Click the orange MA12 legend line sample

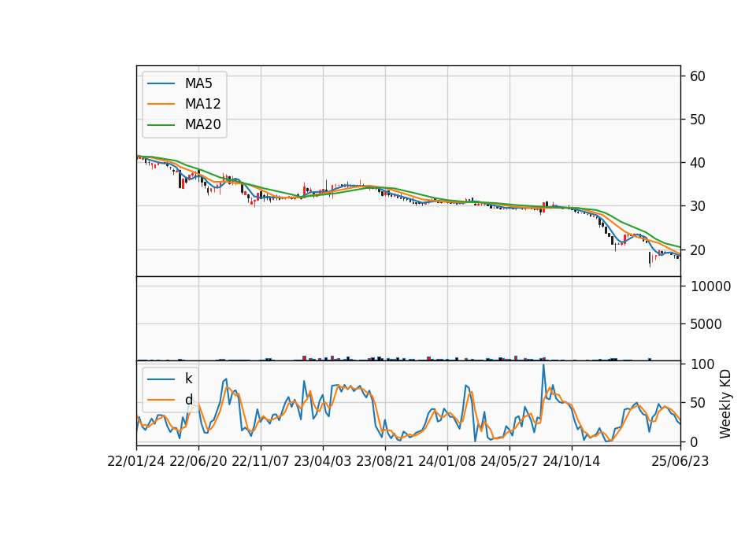click(x=161, y=104)
